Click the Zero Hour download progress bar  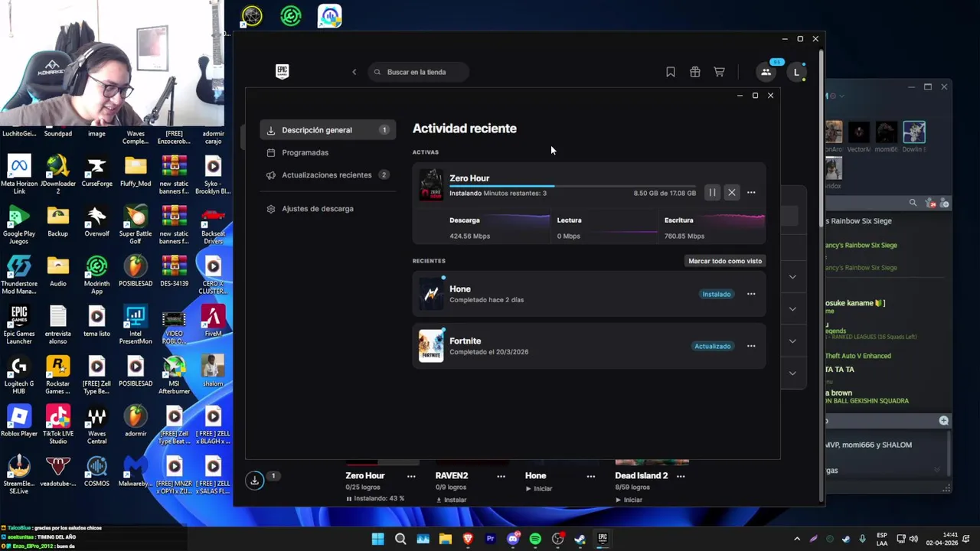click(x=573, y=186)
